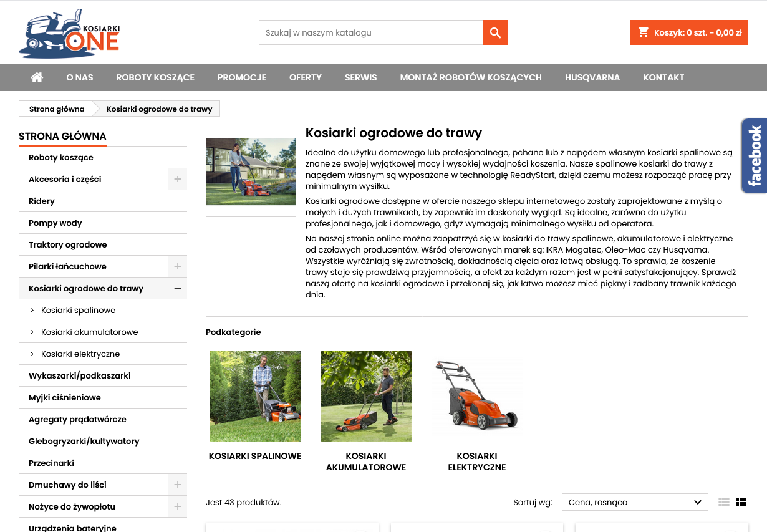This screenshot has width=767, height=532.
Task: Open the Sortuj wg dropdown
Action: pos(635,501)
